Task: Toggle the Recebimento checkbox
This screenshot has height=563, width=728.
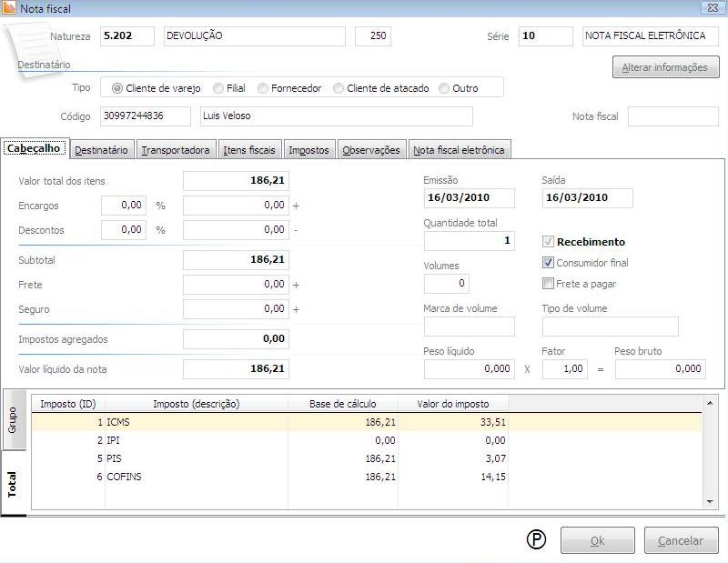Action: pos(548,241)
